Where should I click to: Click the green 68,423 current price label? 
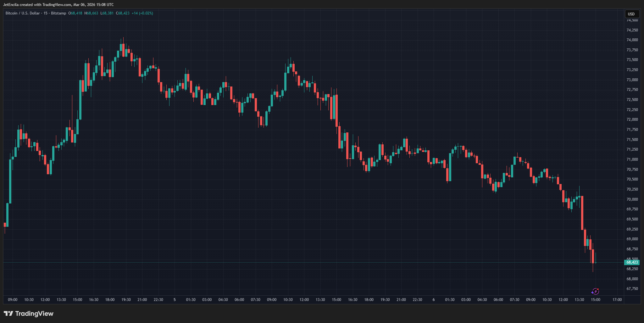[632, 262]
